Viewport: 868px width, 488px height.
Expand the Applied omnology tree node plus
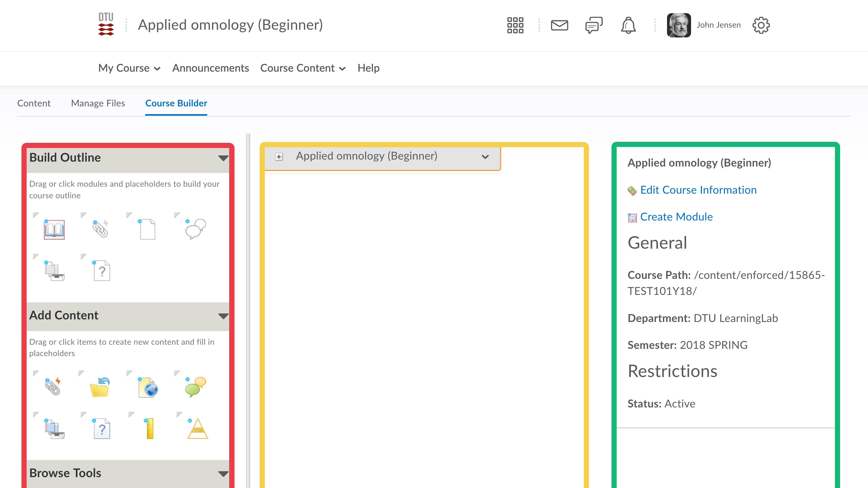click(x=279, y=157)
